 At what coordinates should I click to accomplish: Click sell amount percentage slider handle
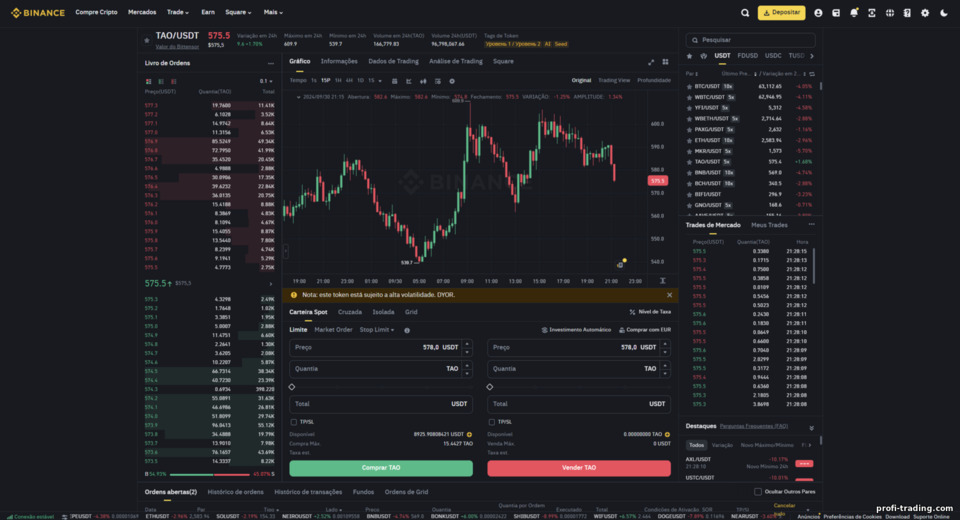[x=490, y=387]
